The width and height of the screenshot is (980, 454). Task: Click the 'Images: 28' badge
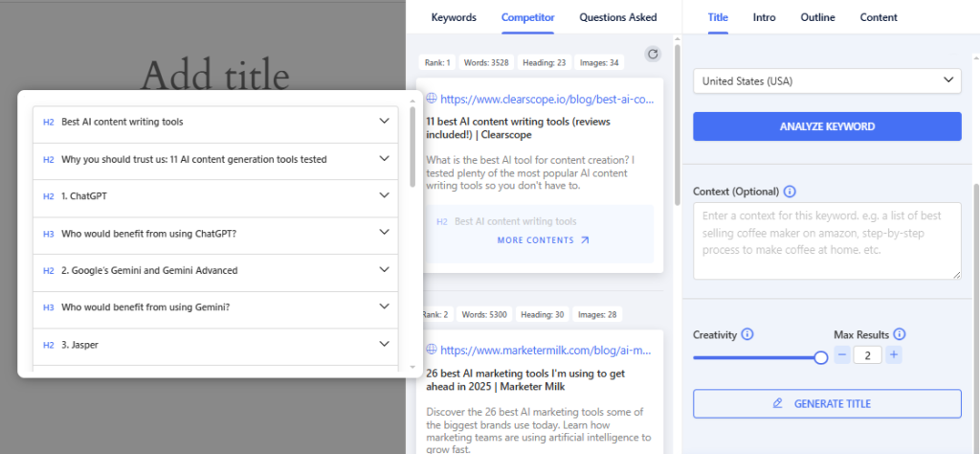point(598,314)
